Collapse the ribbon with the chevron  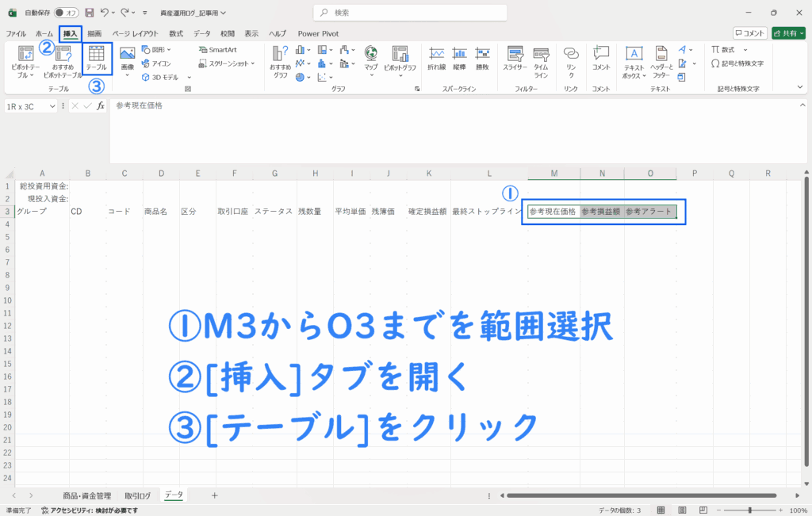[x=799, y=86]
